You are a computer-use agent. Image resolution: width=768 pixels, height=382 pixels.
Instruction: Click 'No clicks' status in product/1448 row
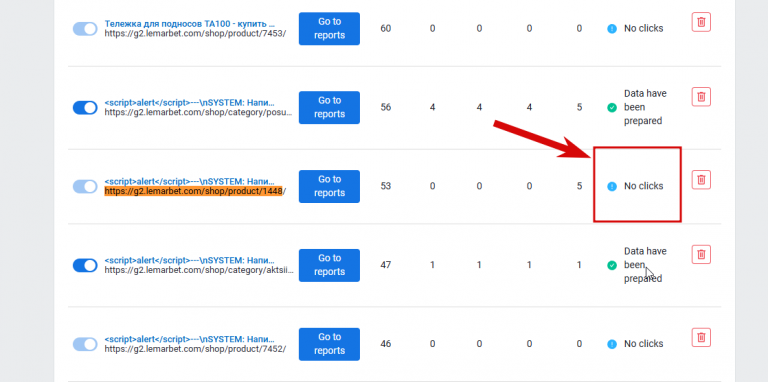[x=643, y=187]
